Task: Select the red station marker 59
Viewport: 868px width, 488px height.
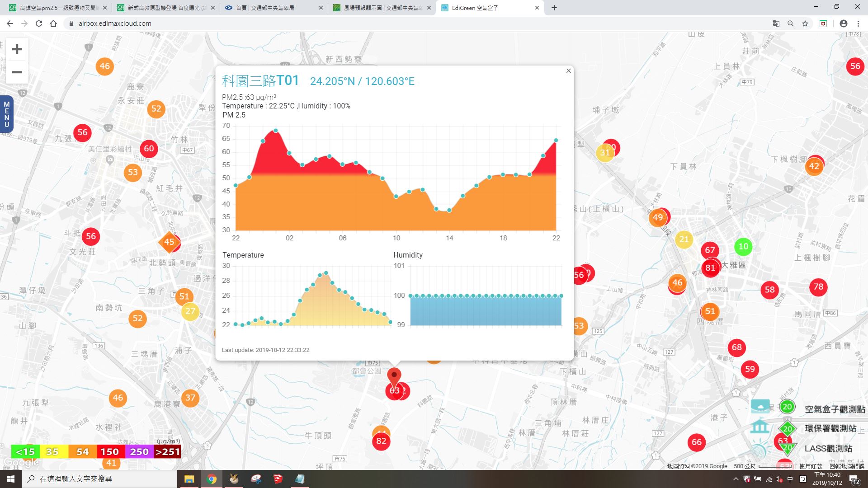Action: tap(750, 369)
